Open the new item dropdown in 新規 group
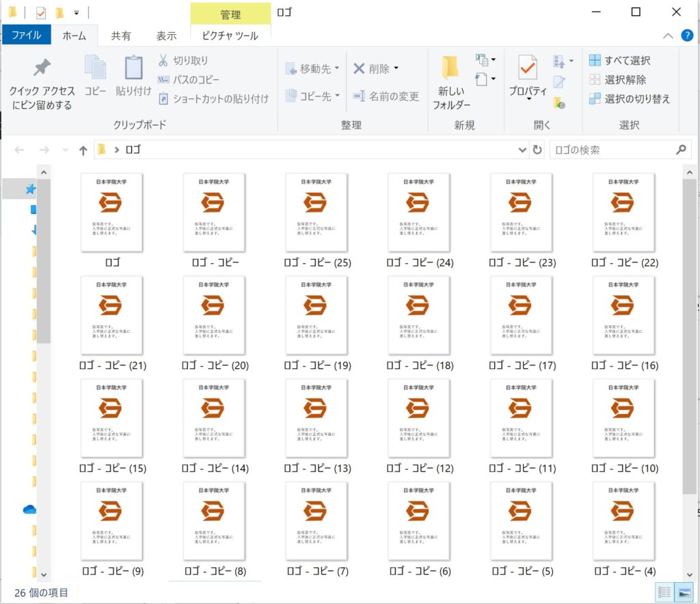This screenshot has width=700, height=604. click(x=486, y=59)
